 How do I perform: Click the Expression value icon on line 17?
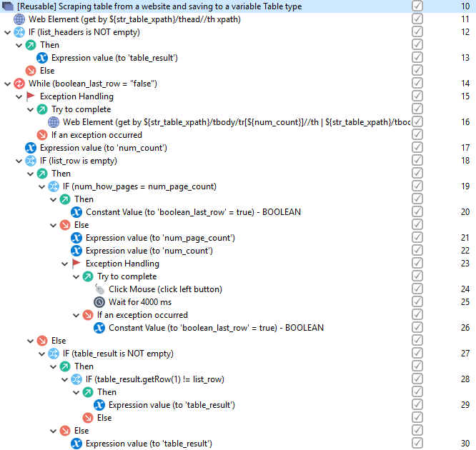[30, 148]
